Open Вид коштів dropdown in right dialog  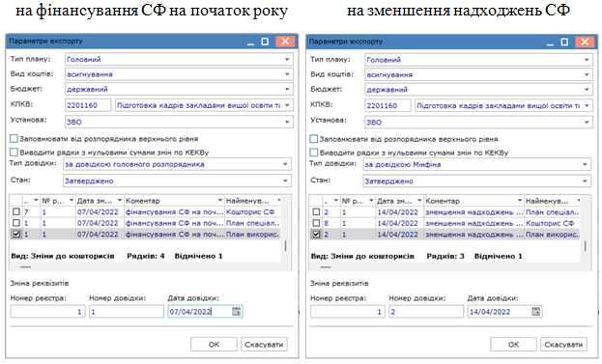tap(587, 74)
